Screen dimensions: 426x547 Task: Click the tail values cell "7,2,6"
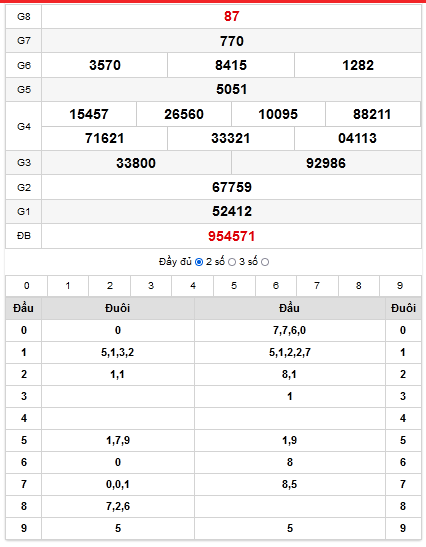118,506
